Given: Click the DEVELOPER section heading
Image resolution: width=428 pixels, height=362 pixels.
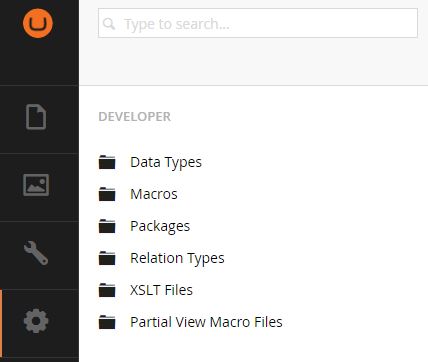Looking at the screenshot, I should 135,117.
